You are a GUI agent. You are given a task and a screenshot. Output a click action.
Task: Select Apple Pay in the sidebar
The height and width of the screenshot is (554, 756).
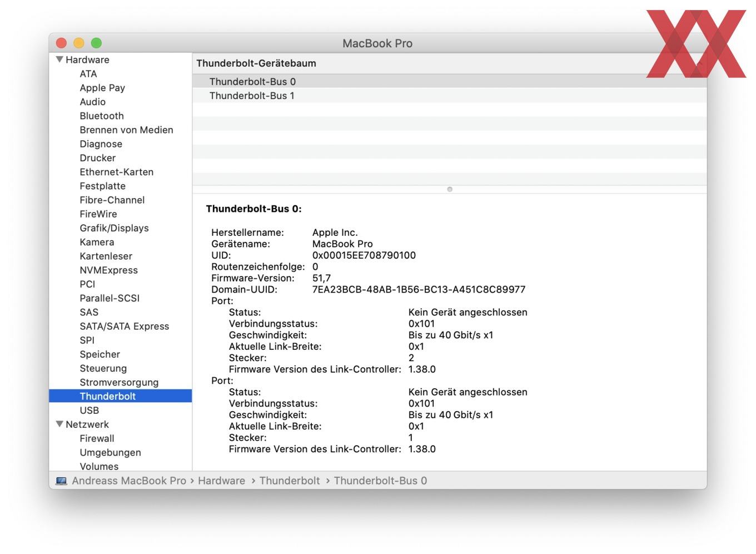click(102, 88)
